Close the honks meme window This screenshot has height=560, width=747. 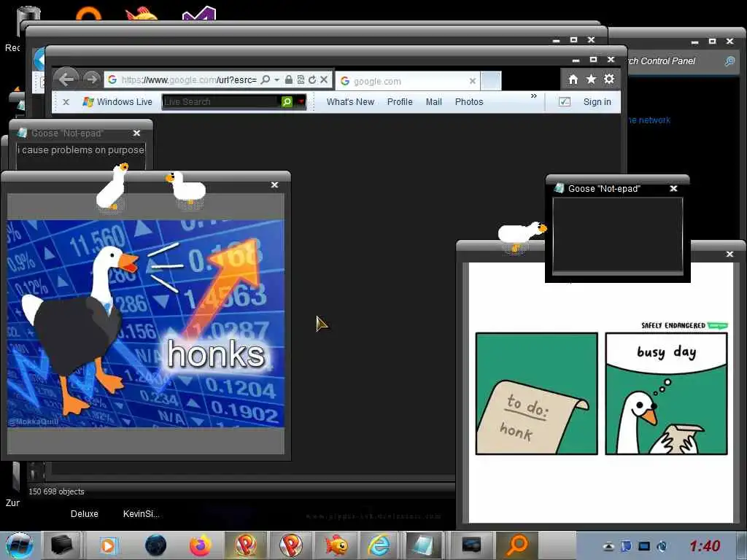click(x=274, y=184)
